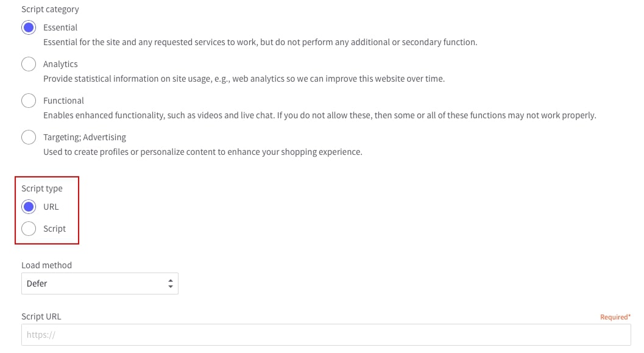
Task: Click the "Script category" section heading
Action: [50, 9]
